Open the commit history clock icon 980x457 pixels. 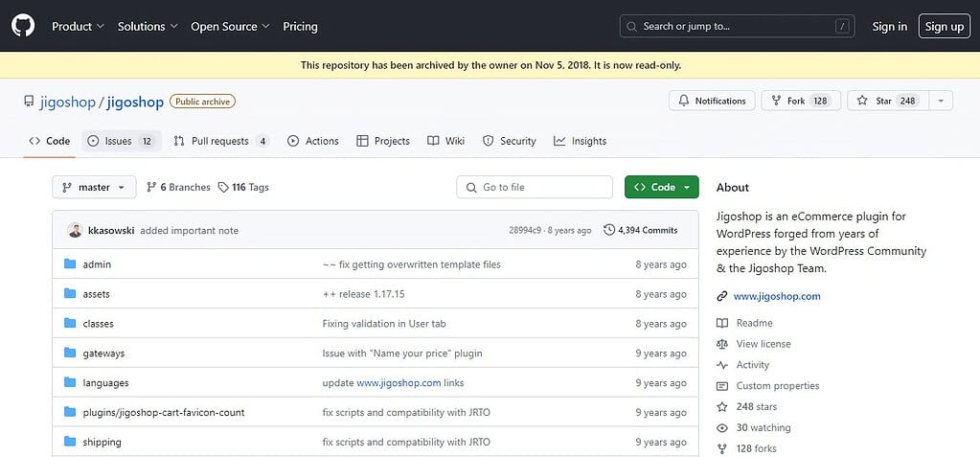click(608, 230)
